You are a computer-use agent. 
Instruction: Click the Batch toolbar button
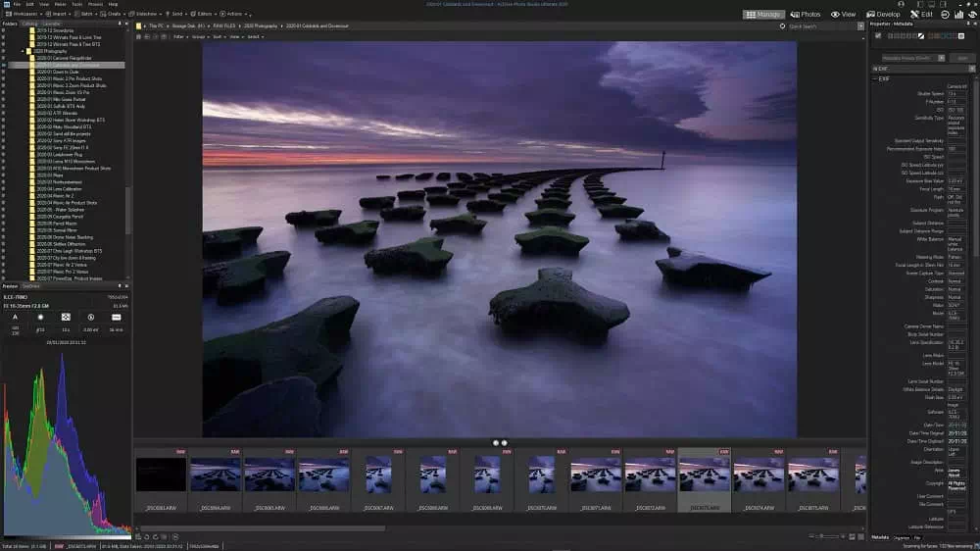[x=83, y=14]
